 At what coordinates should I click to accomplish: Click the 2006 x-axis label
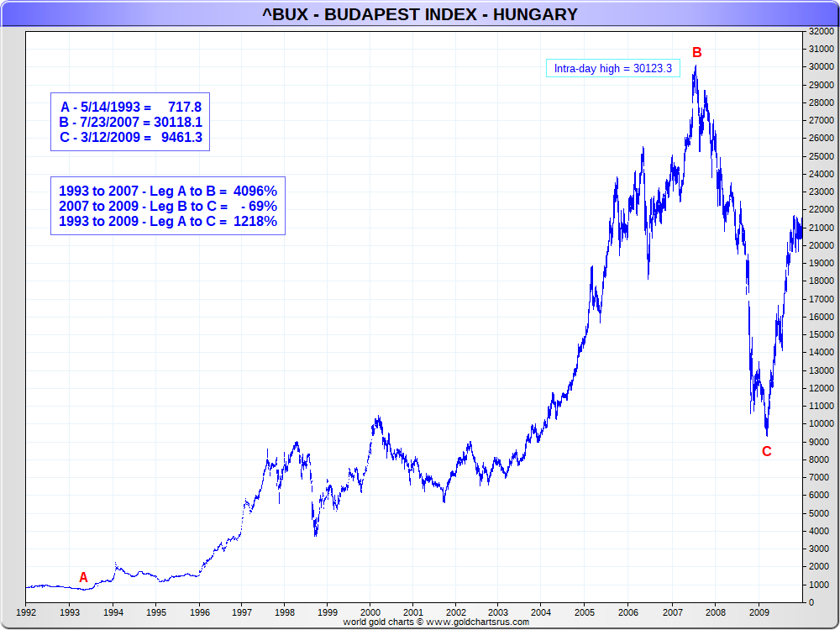pyautogui.click(x=627, y=612)
